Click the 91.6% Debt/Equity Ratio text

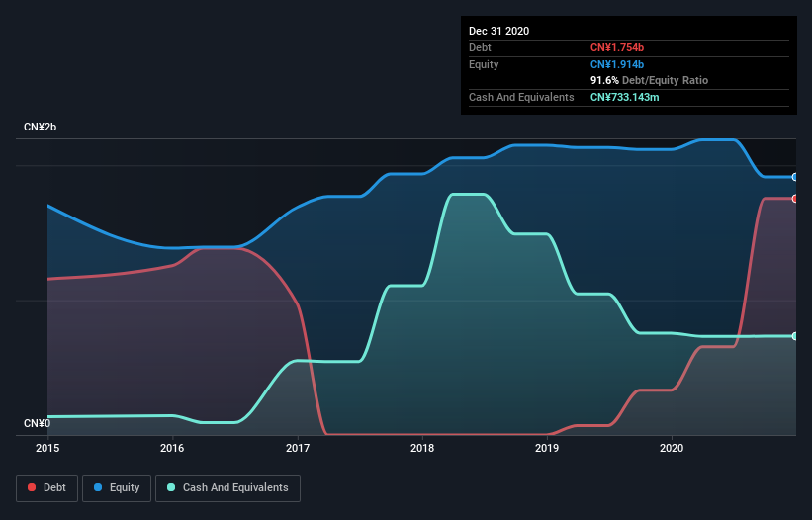(650, 81)
